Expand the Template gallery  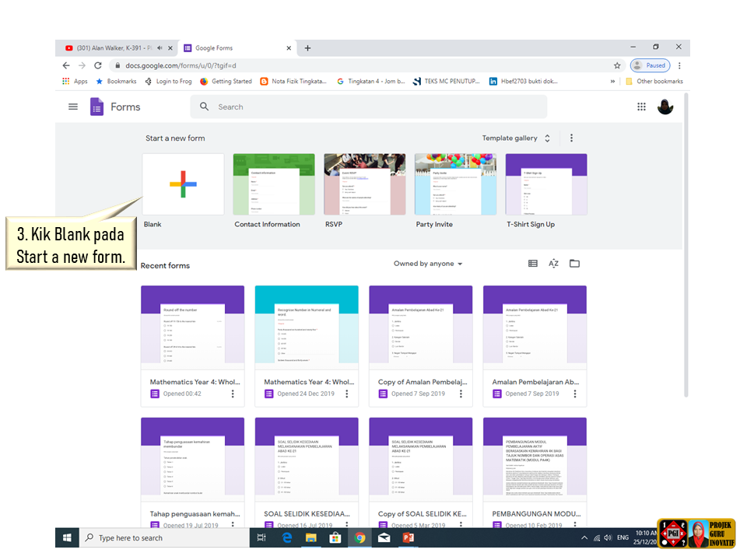516,138
